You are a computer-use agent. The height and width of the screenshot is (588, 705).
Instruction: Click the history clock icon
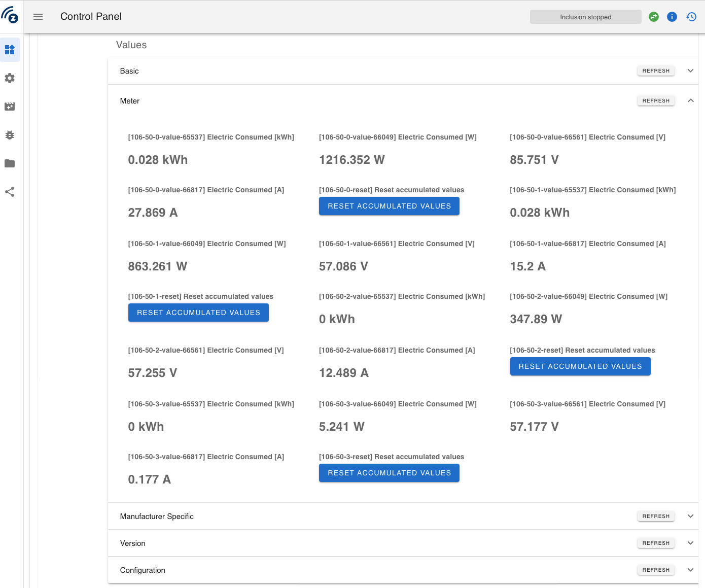pos(691,16)
